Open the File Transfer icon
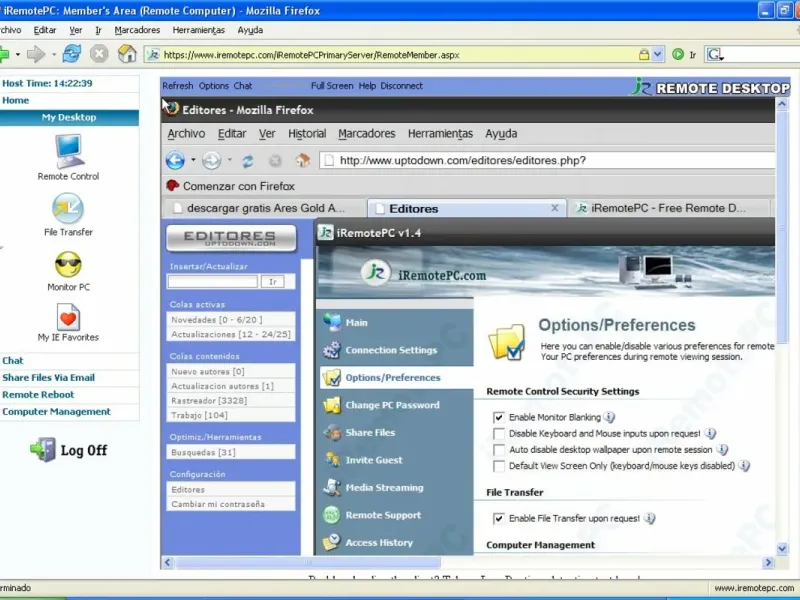Viewport: 800px width, 600px height. point(68,208)
